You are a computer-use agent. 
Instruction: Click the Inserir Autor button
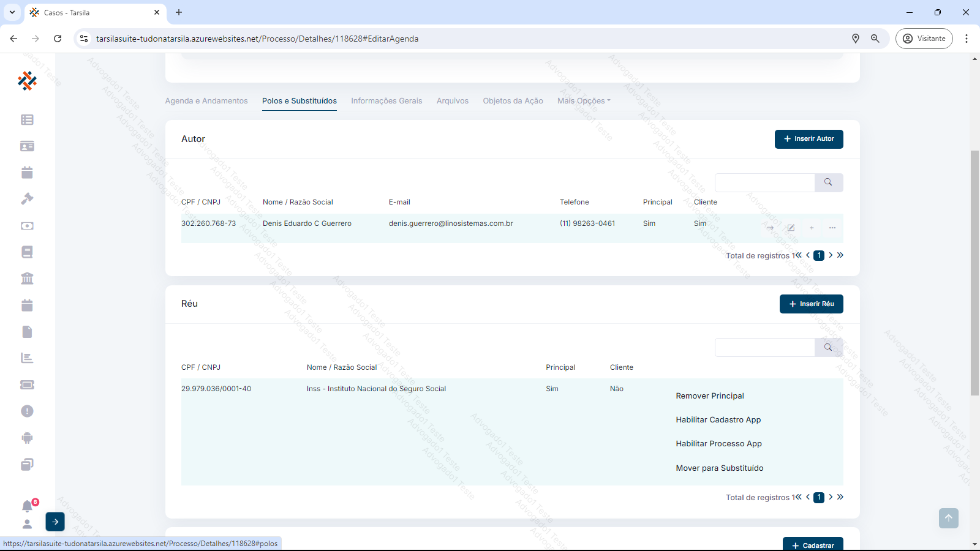(x=809, y=139)
